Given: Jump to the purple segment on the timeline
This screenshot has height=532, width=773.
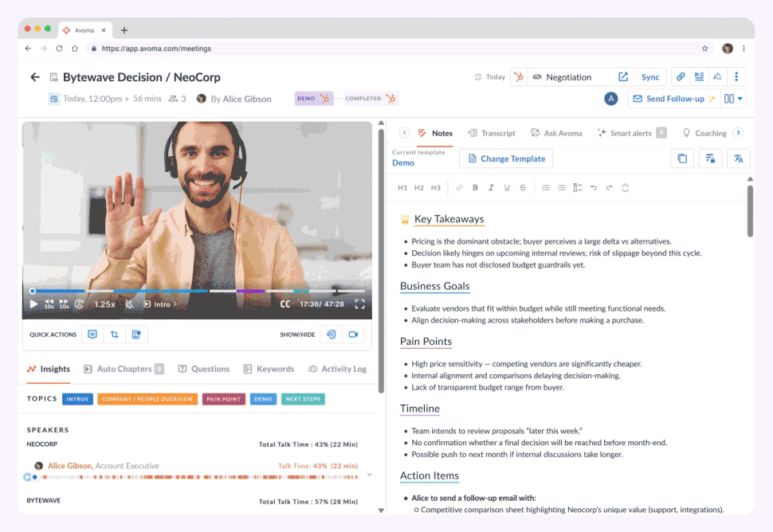Looking at the screenshot, I should click(x=250, y=291).
